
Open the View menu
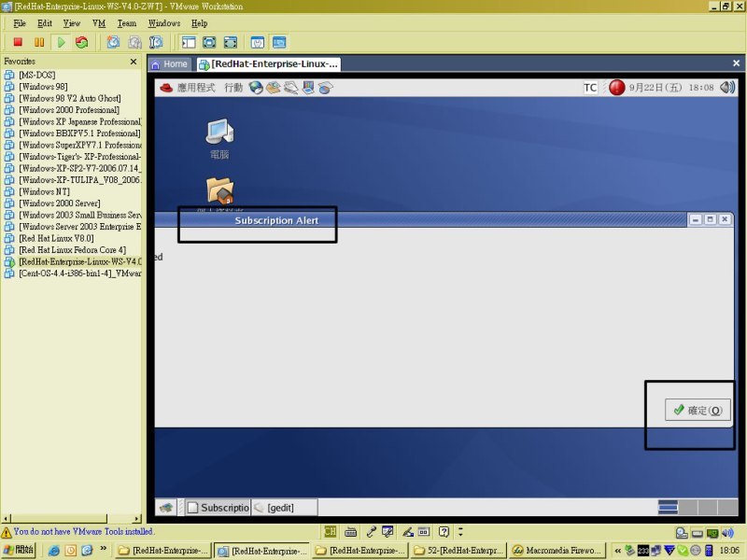72,23
